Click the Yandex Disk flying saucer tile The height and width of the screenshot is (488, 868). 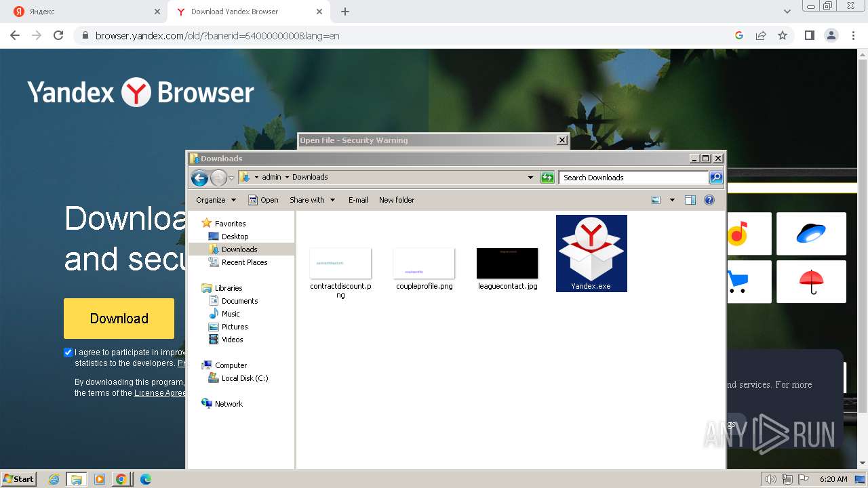811,234
